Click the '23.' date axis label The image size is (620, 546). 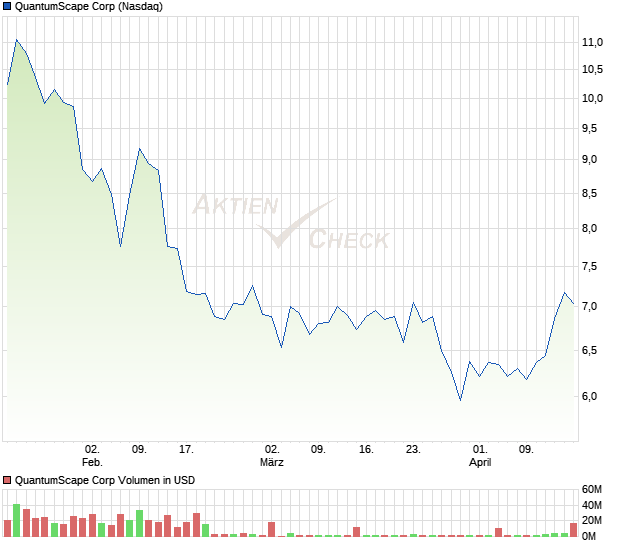tap(413, 450)
